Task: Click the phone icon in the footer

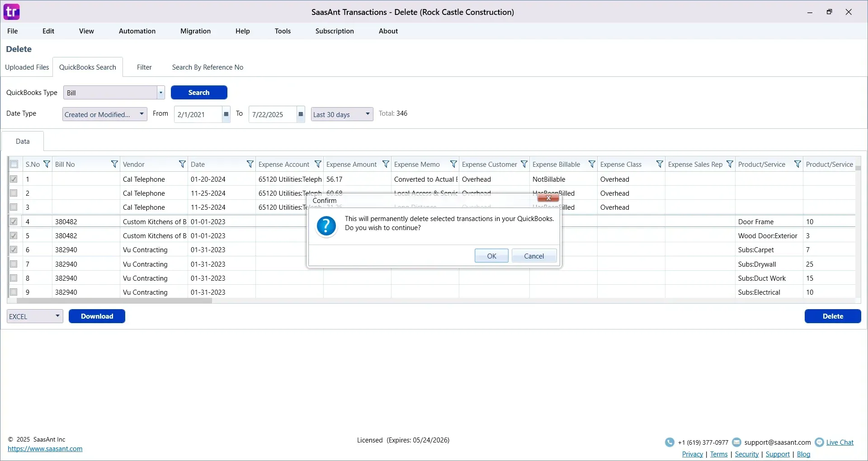Action: [670, 442]
